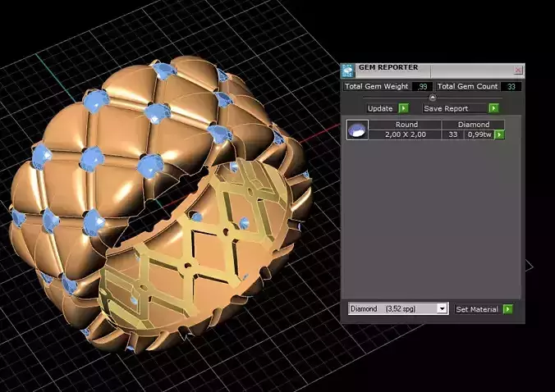Click the Gem Reporter logo icon
Screen dimensions: 555x392
pyautogui.click(x=347, y=71)
